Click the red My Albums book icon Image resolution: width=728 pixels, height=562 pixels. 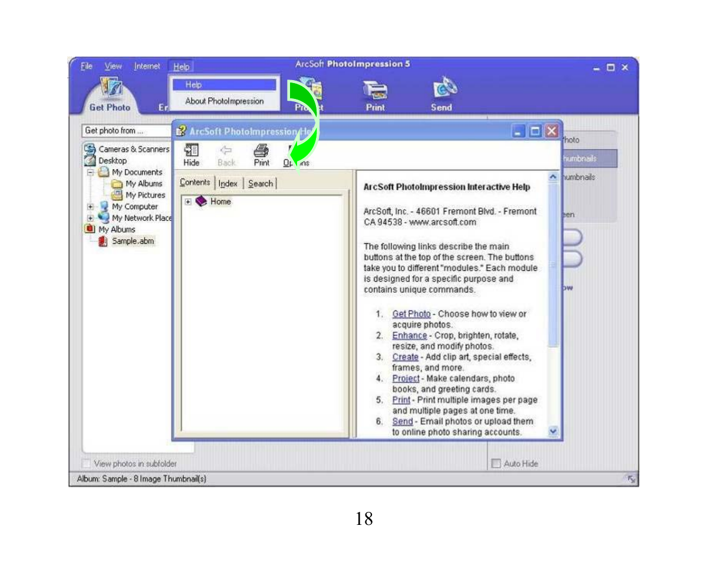(x=90, y=229)
